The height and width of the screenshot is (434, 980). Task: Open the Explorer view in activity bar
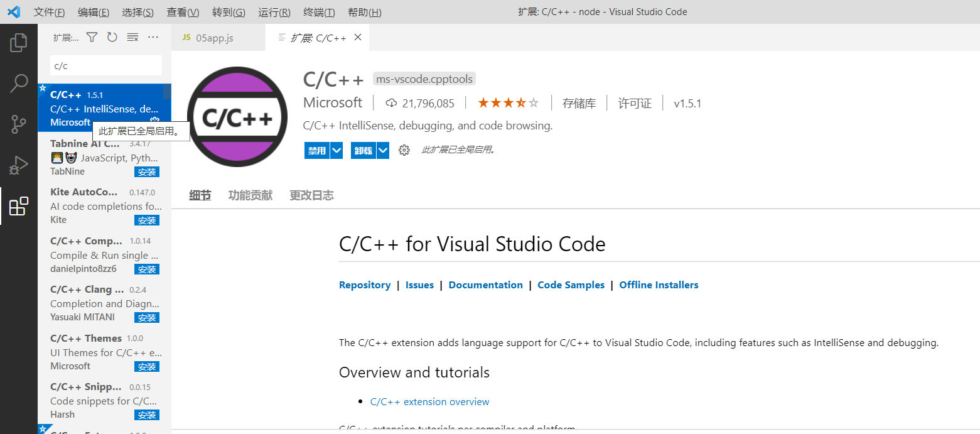[19, 43]
